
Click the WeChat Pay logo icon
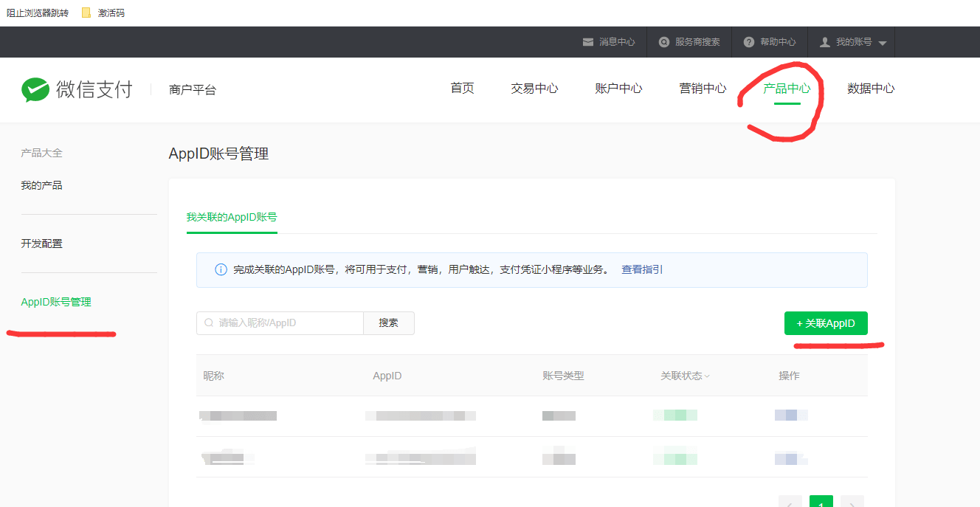[35, 89]
